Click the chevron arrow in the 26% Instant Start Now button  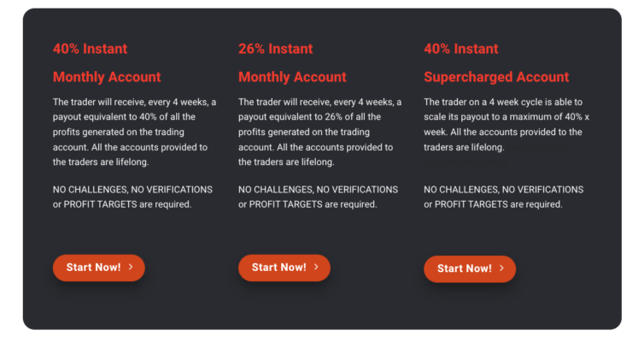tap(316, 267)
